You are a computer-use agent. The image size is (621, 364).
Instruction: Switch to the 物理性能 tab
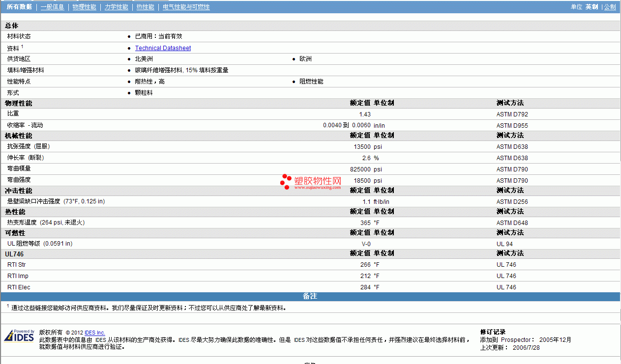[x=84, y=7]
